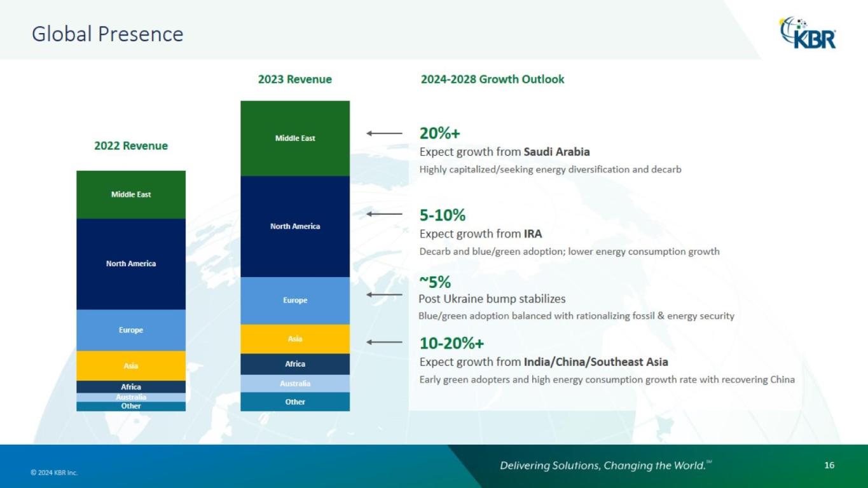868x488 pixels.
Task: Select Europe segment in 2023 Revenue bar
Action: point(295,301)
